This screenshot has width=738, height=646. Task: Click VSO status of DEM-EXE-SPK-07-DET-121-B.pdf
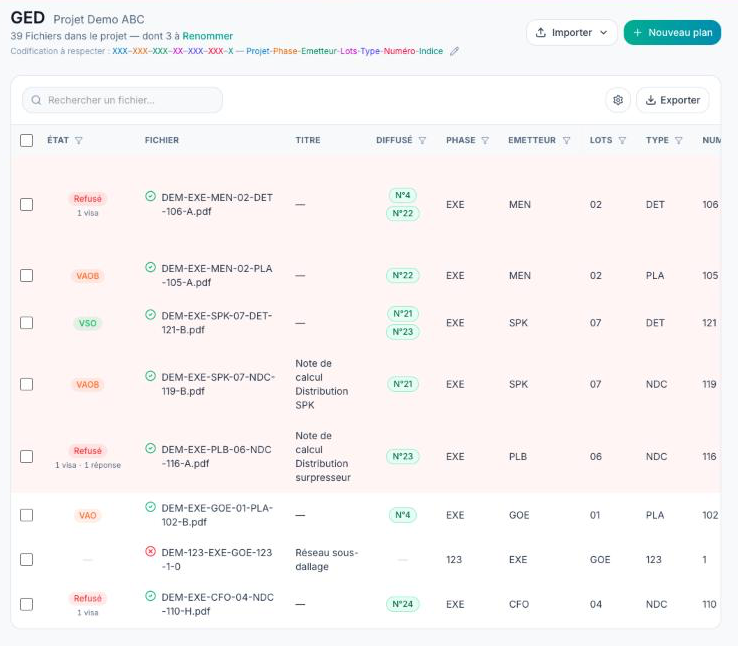(88, 323)
